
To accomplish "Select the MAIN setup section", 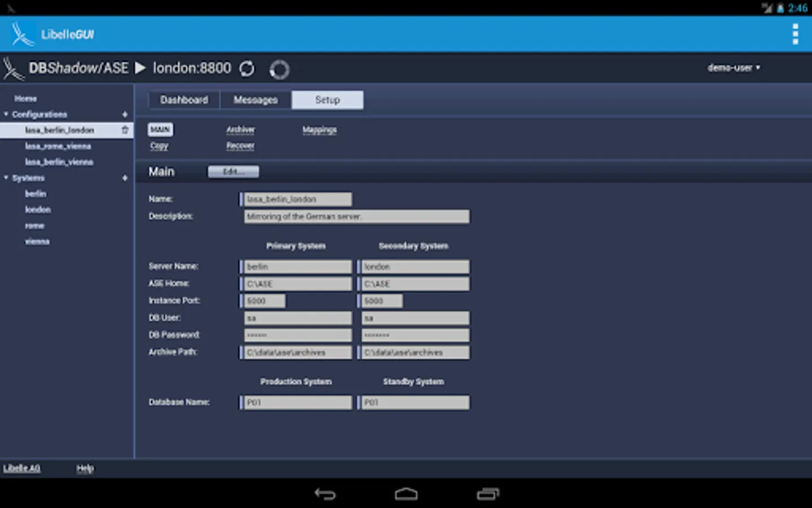I will 160,130.
